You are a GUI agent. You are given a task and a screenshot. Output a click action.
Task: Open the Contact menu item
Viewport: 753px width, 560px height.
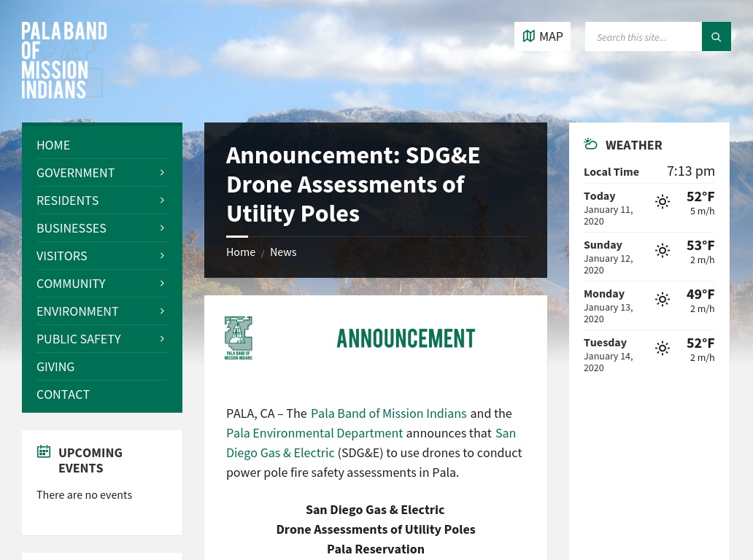click(x=63, y=395)
